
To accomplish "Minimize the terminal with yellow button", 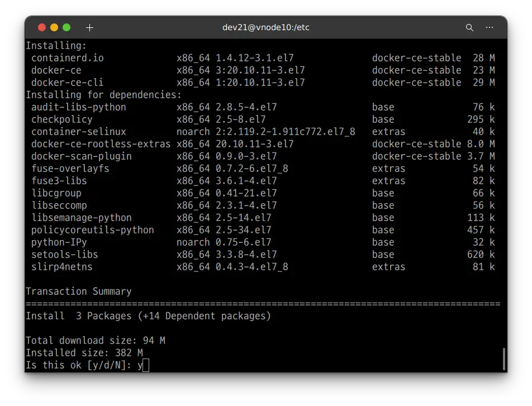I will pyautogui.click(x=54, y=27).
